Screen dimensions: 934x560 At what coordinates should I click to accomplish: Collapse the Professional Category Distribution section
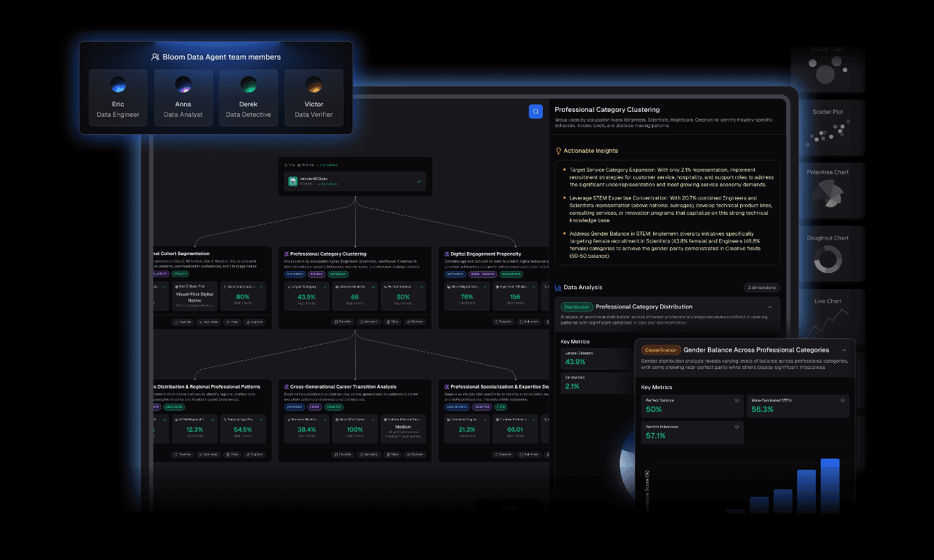click(x=770, y=306)
